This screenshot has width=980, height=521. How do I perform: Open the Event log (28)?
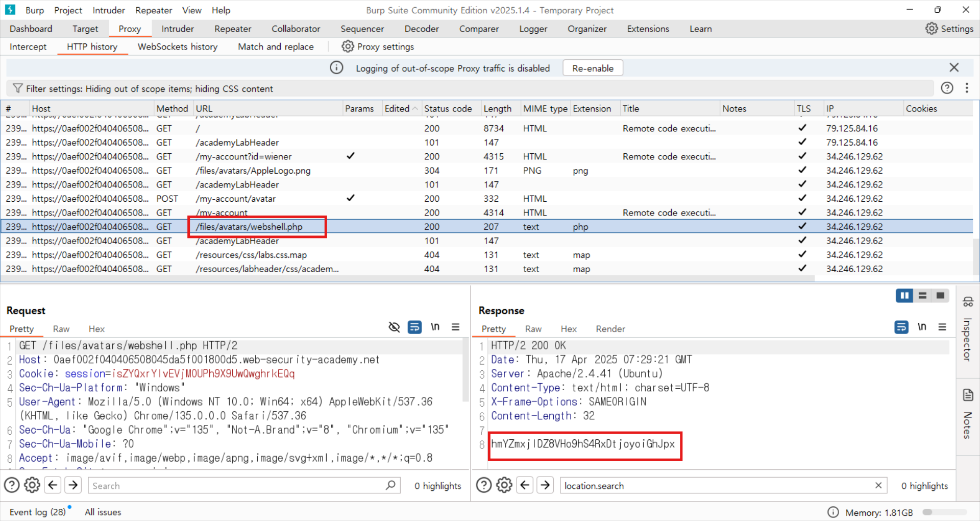[x=37, y=512]
